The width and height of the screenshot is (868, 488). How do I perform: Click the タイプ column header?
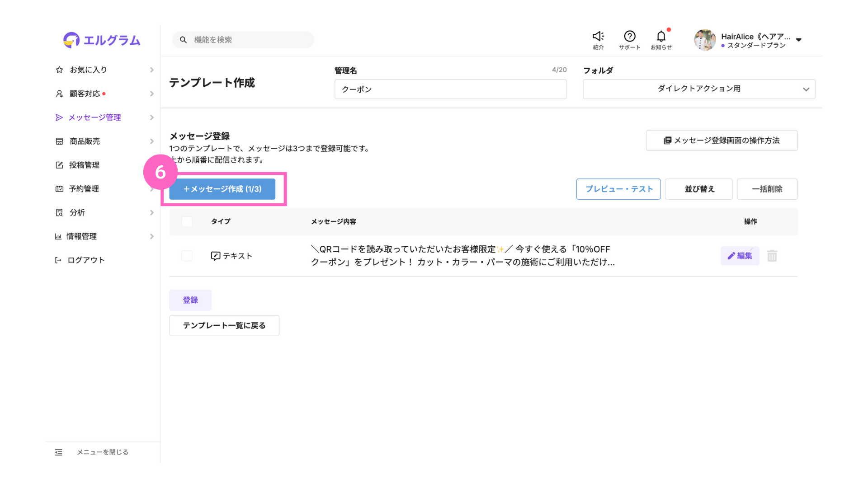click(x=221, y=221)
